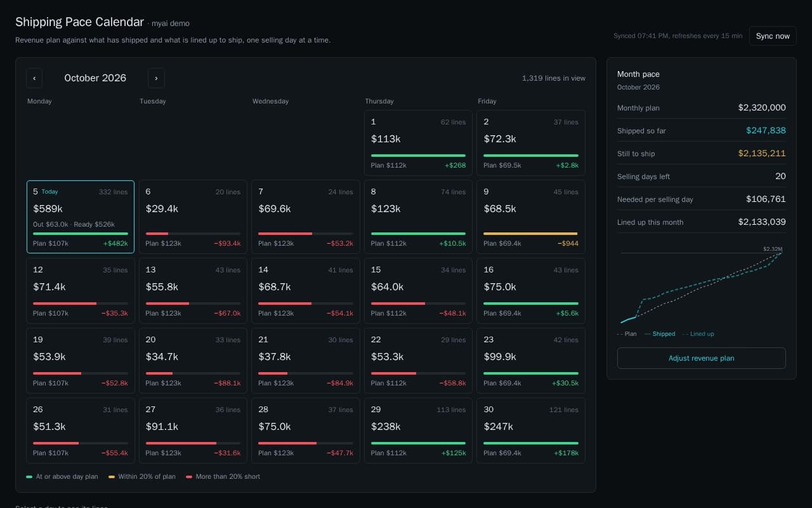Click the myai demo label
Image resolution: width=812 pixels, height=508 pixels.
click(170, 23)
